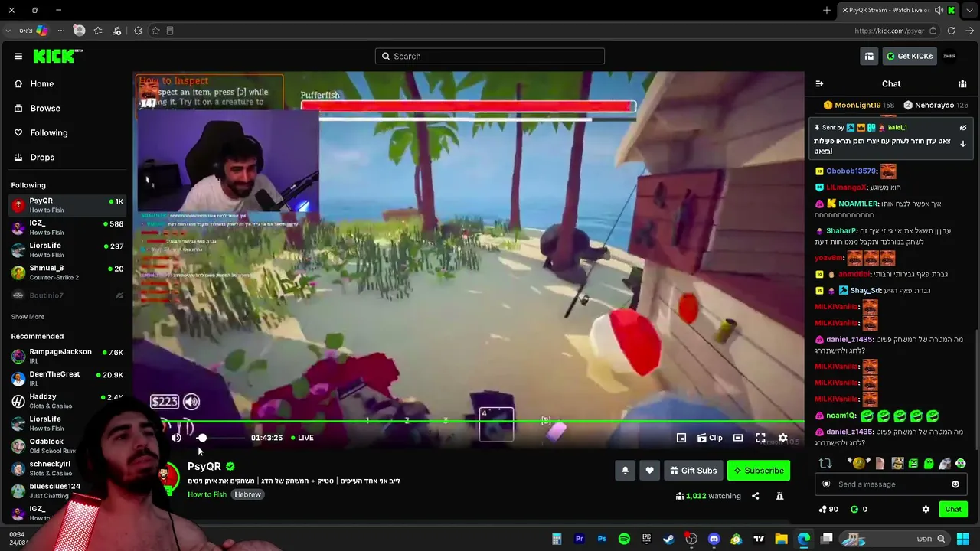Image resolution: width=980 pixels, height=551 pixels.
Task: Open channel points balance showing 90
Action: (828, 509)
